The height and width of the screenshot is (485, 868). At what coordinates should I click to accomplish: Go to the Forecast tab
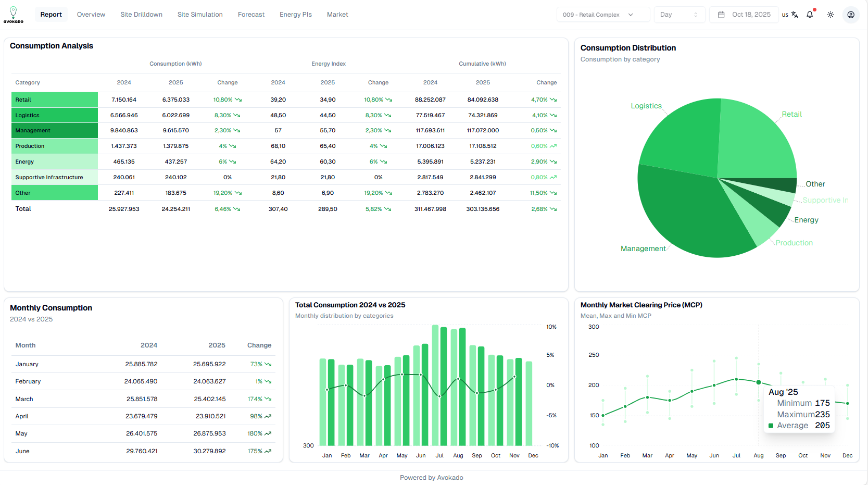(251, 15)
